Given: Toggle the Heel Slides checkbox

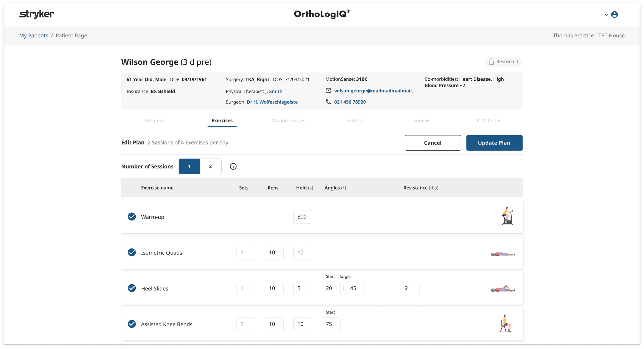Looking at the screenshot, I should [x=132, y=288].
